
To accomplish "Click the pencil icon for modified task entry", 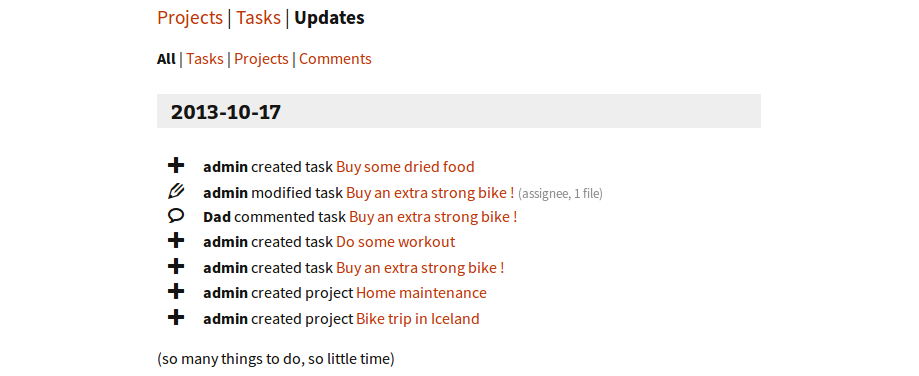I will pos(176,191).
